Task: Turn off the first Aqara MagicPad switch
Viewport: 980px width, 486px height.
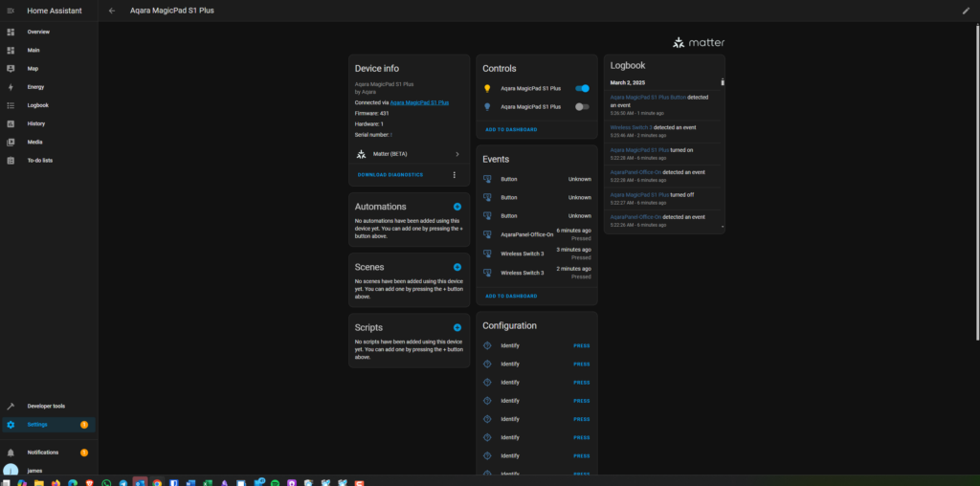Action: 582,88
